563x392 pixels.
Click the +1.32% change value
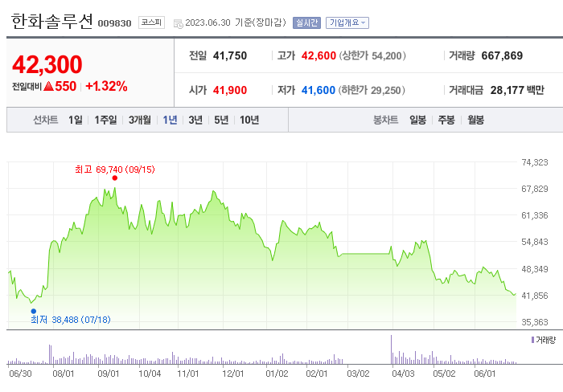pos(106,86)
